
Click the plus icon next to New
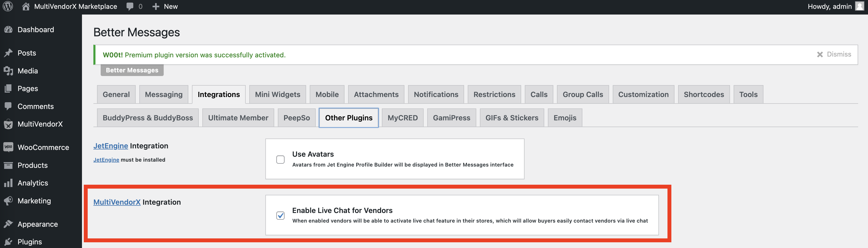(x=156, y=6)
